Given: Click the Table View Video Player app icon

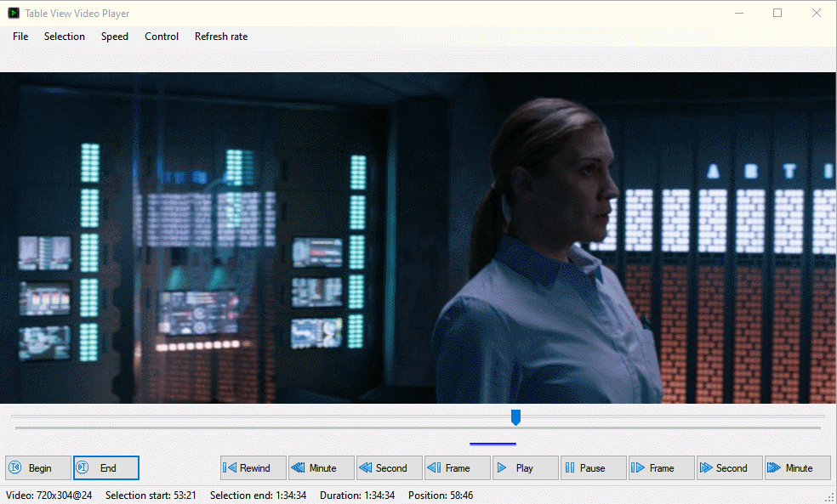Looking at the screenshot, I should pos(14,14).
